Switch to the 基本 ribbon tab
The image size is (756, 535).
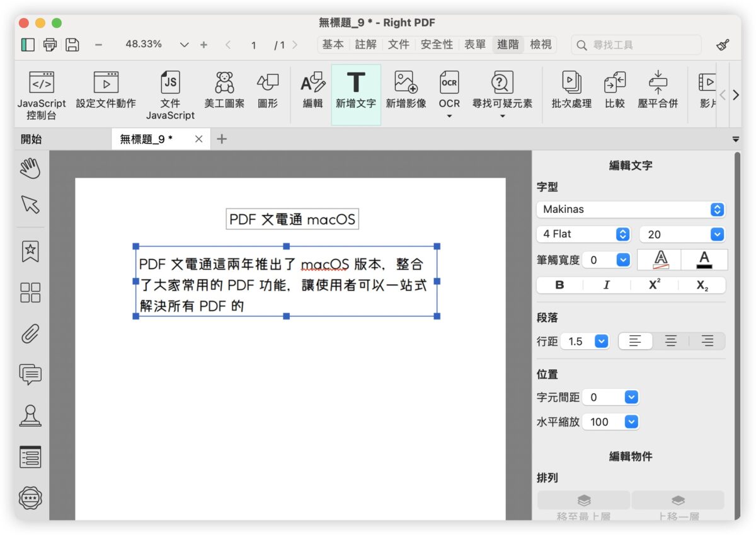pos(333,44)
